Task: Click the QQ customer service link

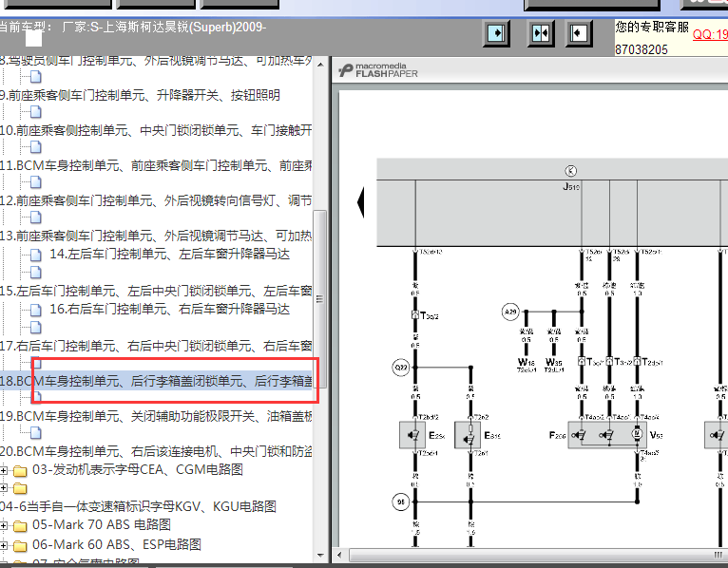Action: tap(710, 34)
